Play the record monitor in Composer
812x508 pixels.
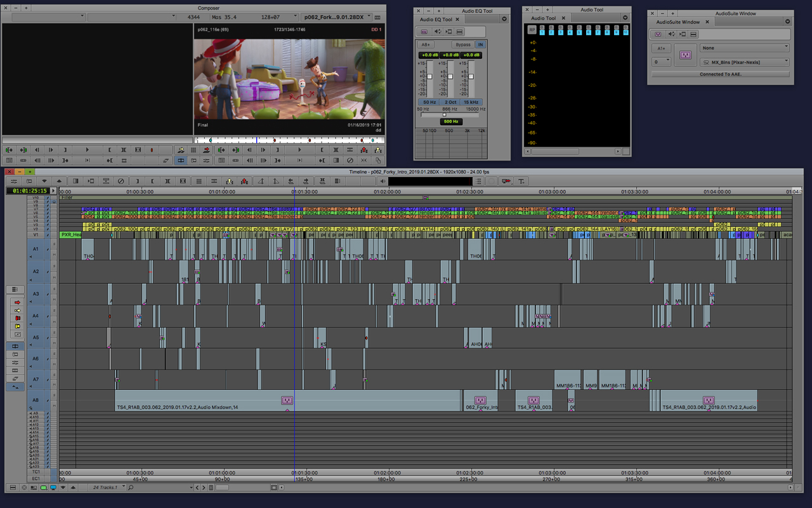coord(299,150)
